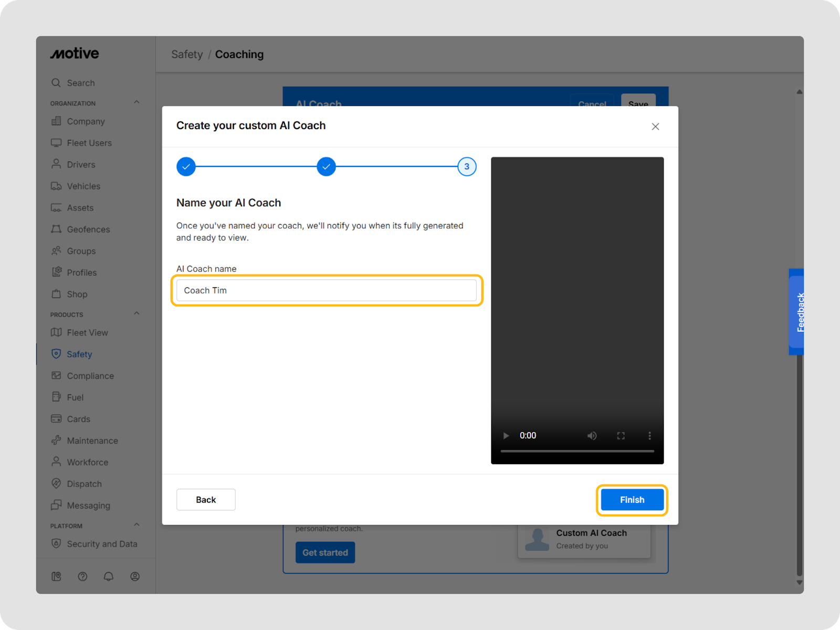Click the Search icon in sidebar
840x630 pixels.
pyautogui.click(x=56, y=83)
